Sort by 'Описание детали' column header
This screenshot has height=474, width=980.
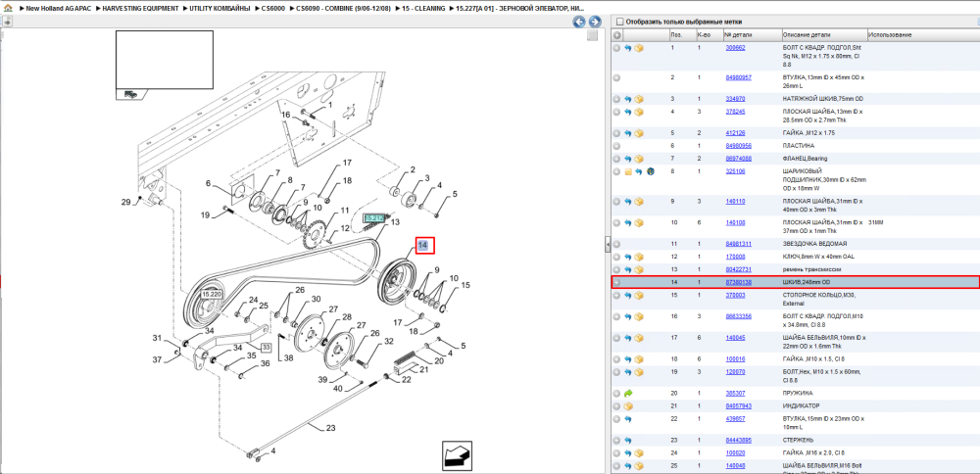(824, 35)
